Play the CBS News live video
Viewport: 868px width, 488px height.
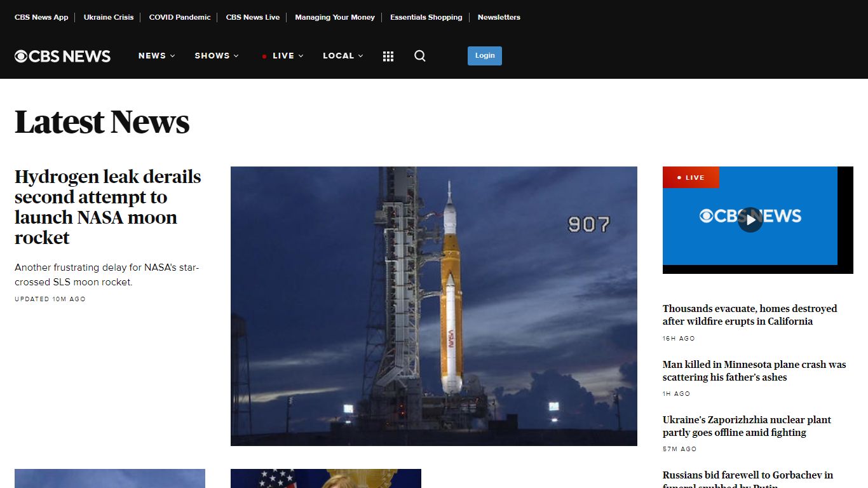pos(750,220)
